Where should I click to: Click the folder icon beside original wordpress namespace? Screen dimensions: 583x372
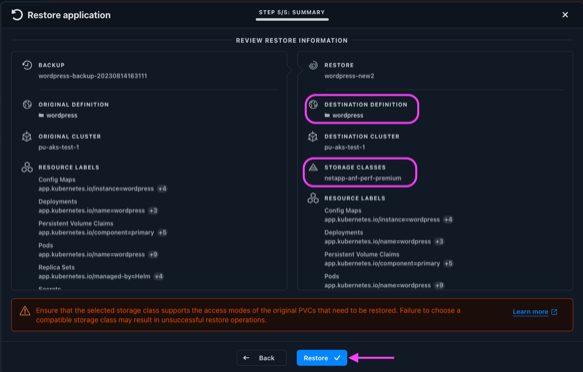pos(41,116)
